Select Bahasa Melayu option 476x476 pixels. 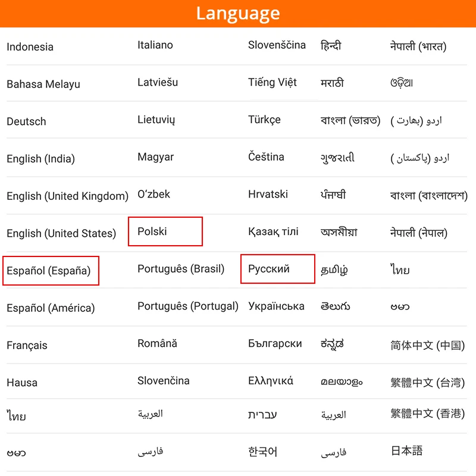tap(40, 84)
